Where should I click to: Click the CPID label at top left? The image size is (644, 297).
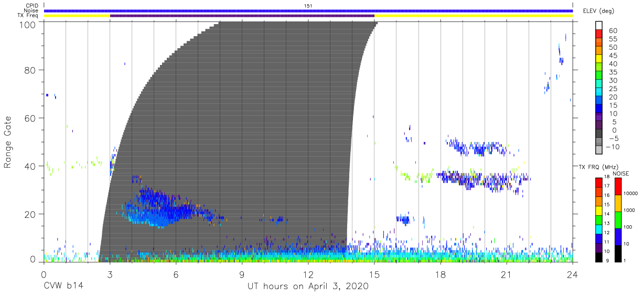[32, 6]
